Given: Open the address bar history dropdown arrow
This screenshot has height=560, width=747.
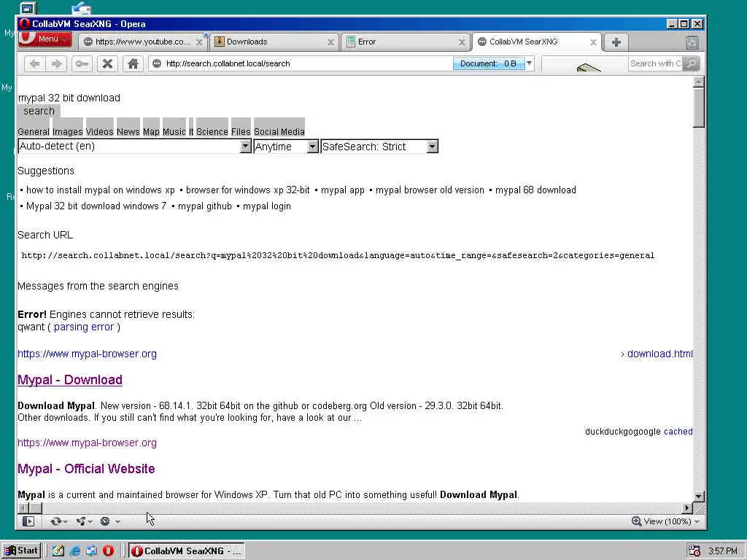Looking at the screenshot, I should point(530,63).
